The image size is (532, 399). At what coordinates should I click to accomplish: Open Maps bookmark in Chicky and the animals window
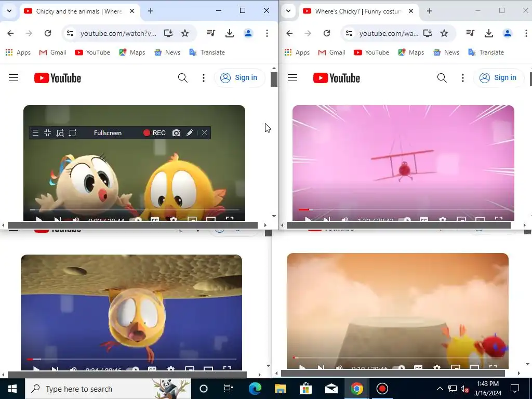pos(132,52)
